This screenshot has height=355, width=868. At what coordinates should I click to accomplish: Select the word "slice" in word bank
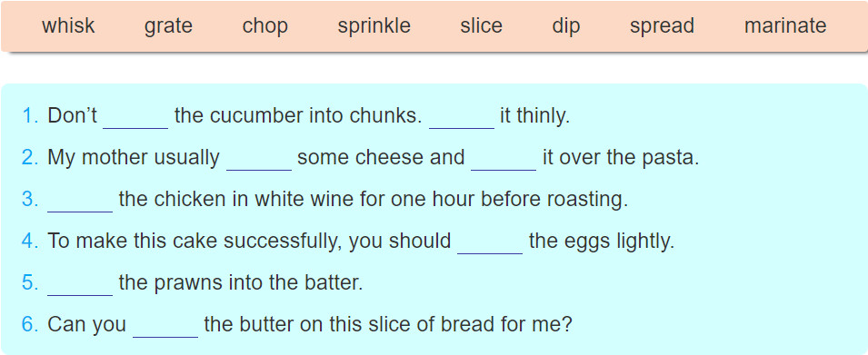pos(481,25)
